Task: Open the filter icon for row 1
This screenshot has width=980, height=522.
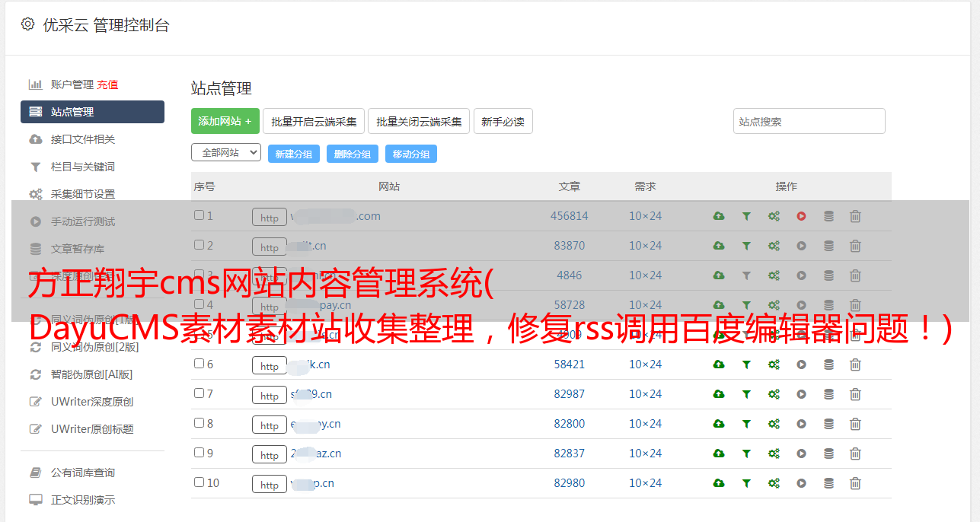Action: click(x=746, y=216)
